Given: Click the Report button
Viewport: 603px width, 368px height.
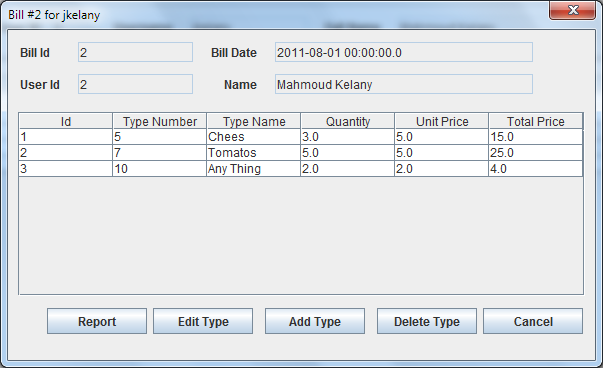Looking at the screenshot, I should pyautogui.click(x=97, y=321).
